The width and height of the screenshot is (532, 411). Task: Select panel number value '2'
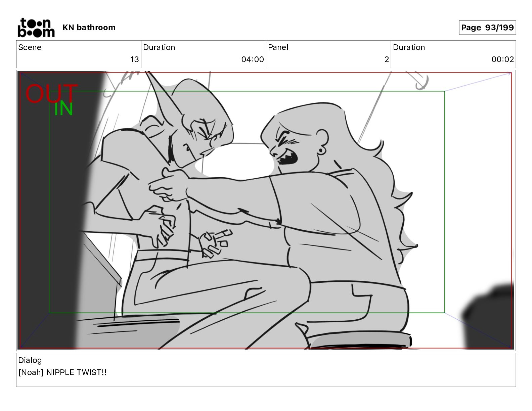click(x=387, y=59)
